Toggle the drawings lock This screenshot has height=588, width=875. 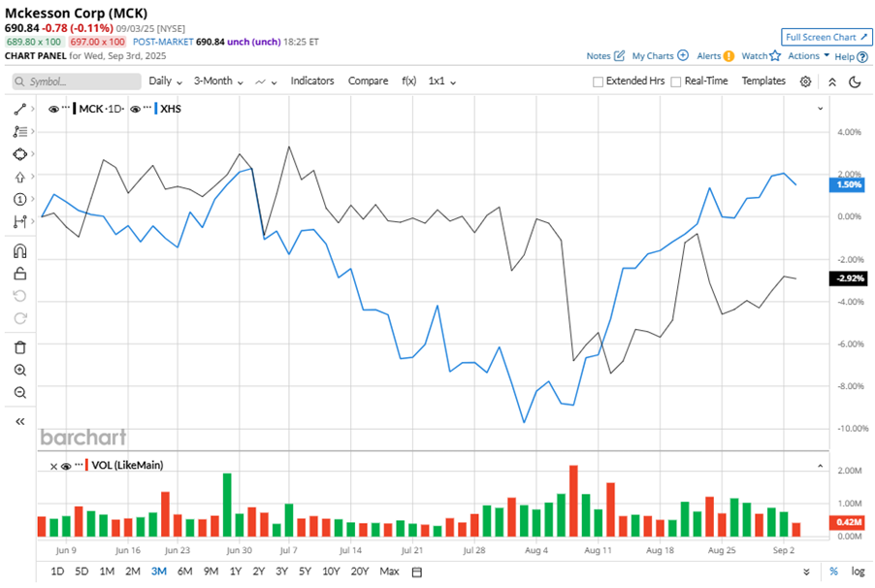20,274
